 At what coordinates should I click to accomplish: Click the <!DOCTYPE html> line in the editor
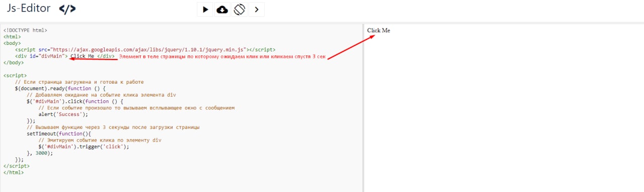(25, 30)
